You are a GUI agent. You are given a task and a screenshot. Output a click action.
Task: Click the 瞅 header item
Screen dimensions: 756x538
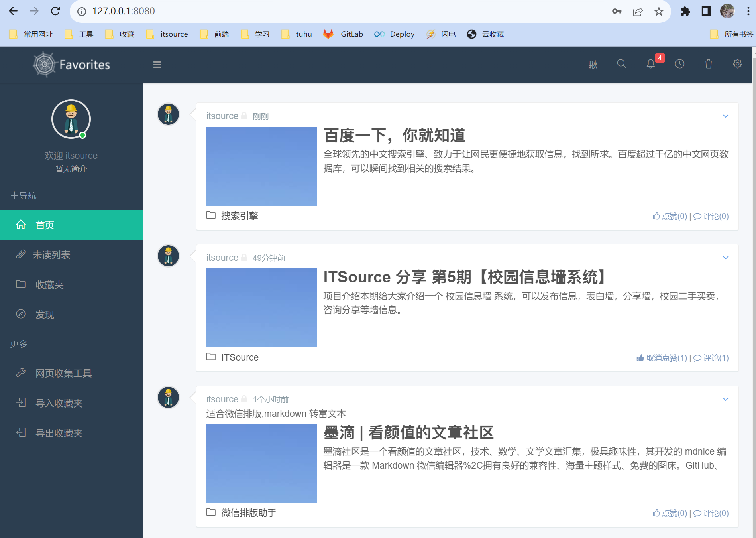pos(593,65)
